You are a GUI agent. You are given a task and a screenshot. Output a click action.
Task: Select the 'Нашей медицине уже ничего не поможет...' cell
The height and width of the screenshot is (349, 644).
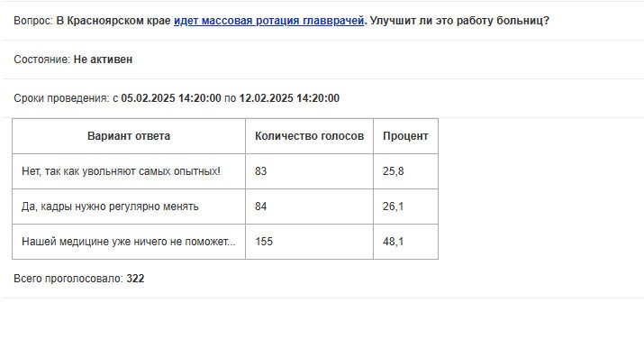[129, 242]
